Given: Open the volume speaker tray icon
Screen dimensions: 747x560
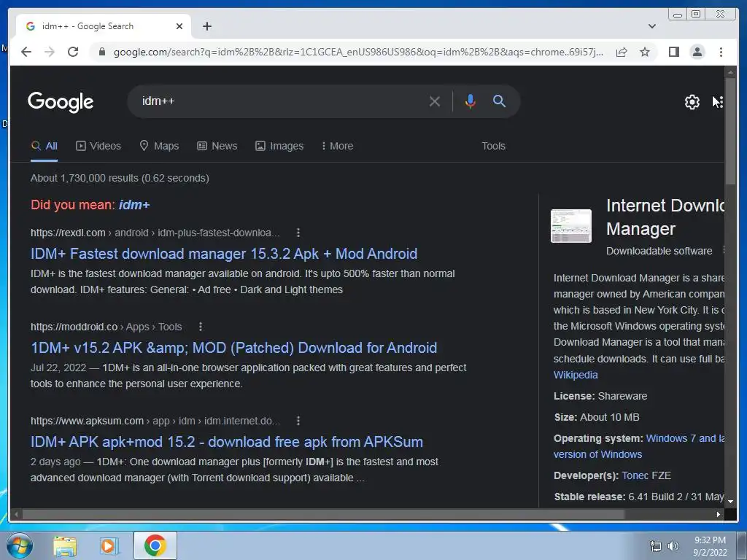Looking at the screenshot, I should coord(673,546).
